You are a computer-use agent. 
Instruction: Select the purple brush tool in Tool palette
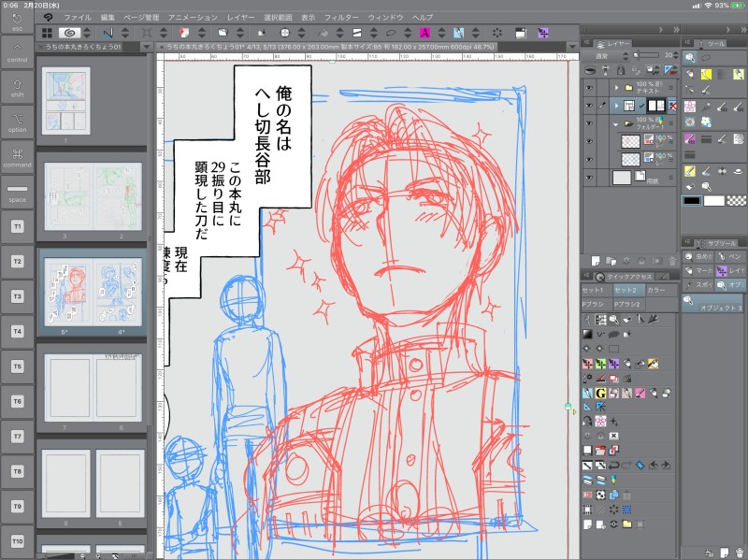point(690,138)
